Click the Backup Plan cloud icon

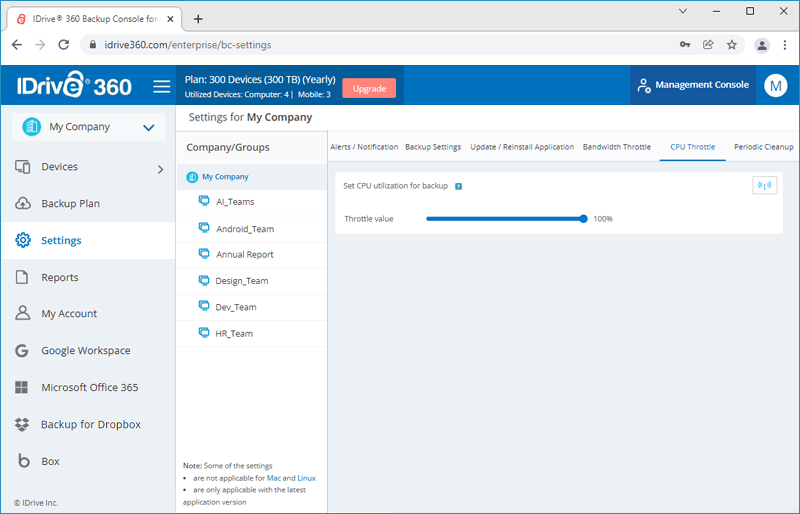click(x=22, y=204)
